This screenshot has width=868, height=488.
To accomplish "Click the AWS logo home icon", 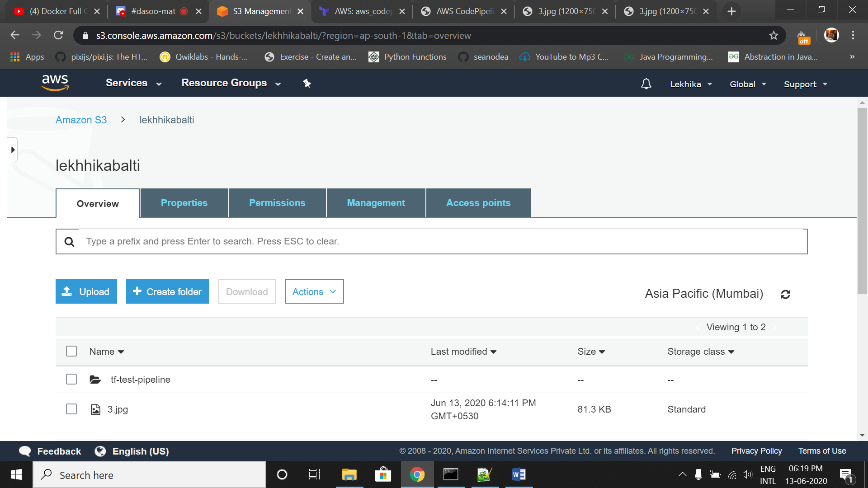I will pos(55,83).
